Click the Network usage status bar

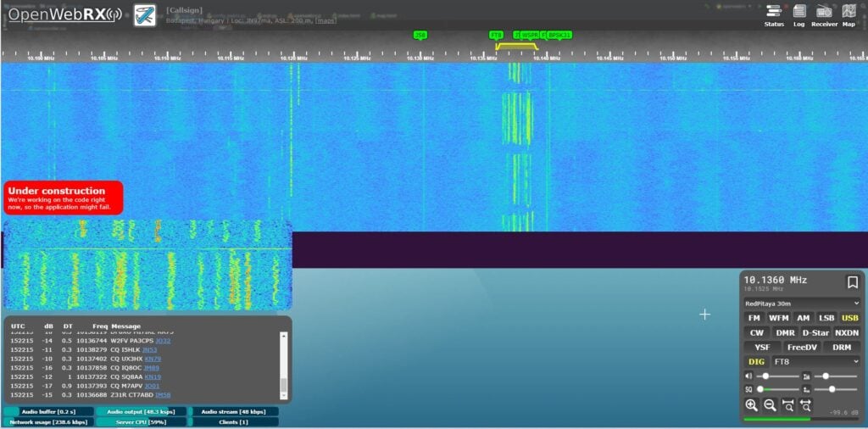coord(48,422)
